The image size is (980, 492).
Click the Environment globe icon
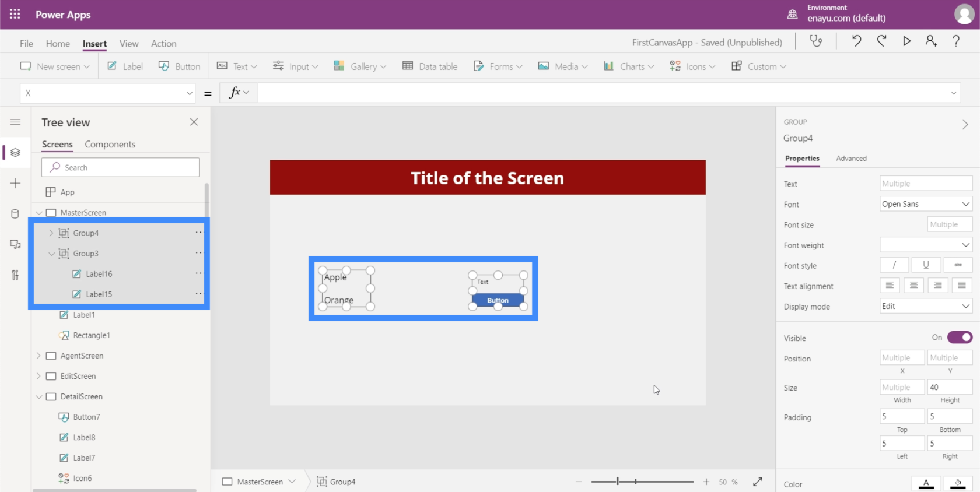pos(792,14)
